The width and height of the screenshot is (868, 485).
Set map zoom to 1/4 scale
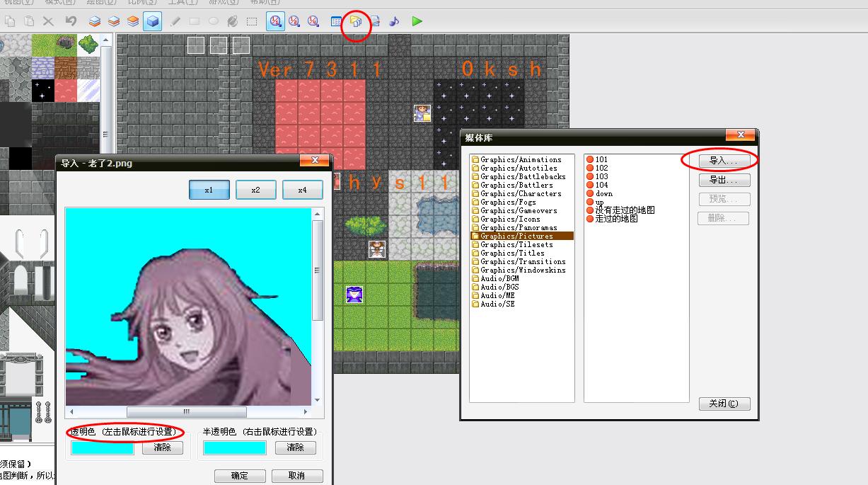click(313, 21)
